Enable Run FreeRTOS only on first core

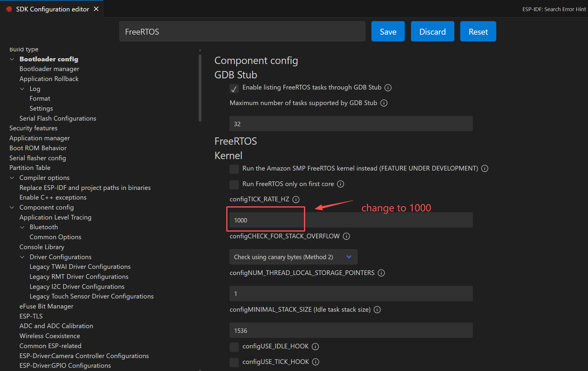point(234,184)
